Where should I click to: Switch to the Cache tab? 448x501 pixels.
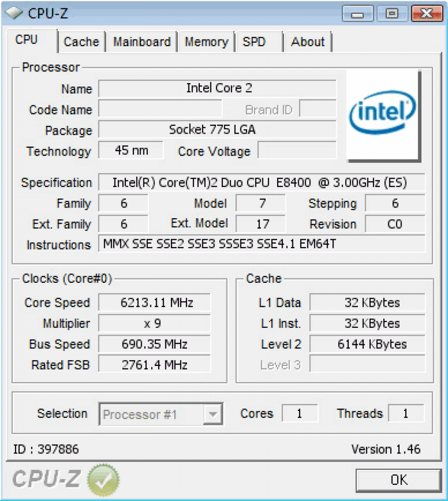81,42
